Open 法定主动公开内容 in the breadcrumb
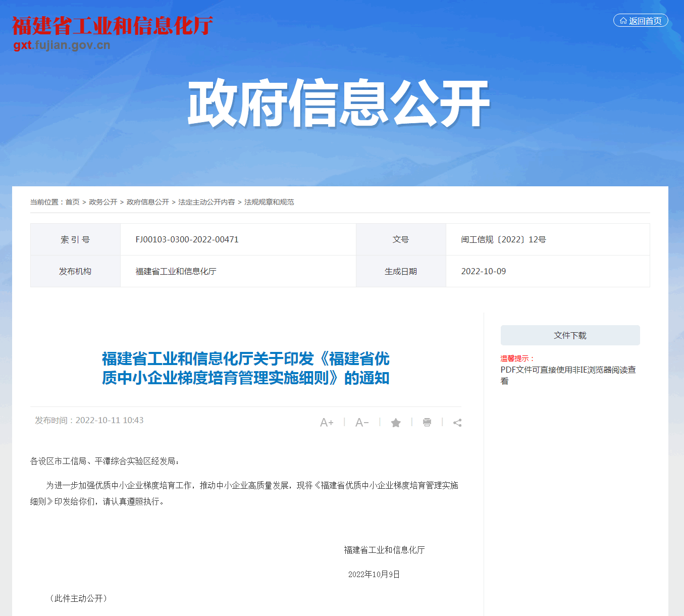The image size is (684, 616). point(206,202)
